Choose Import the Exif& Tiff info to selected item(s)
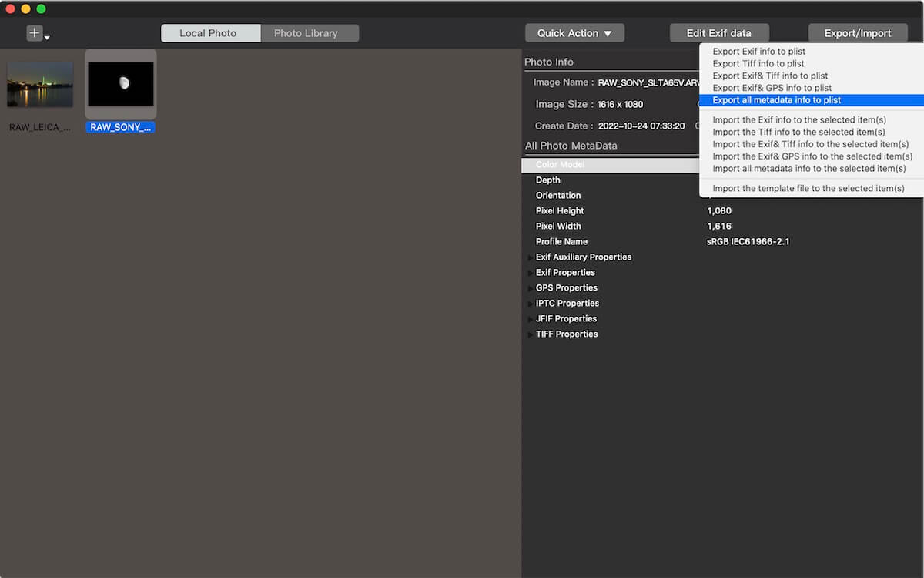Screen dimensions: 924x578 coord(811,144)
